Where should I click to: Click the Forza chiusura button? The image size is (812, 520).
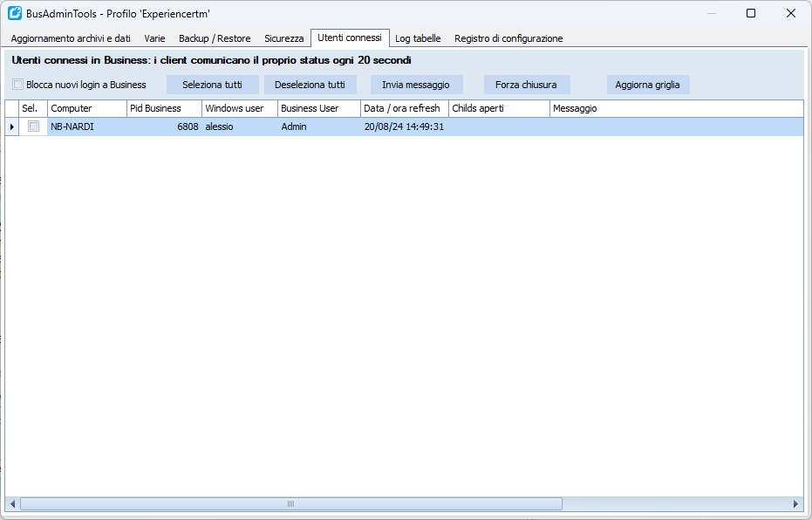[526, 85]
